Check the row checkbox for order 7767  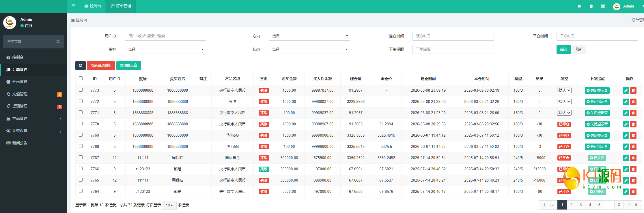81,157
